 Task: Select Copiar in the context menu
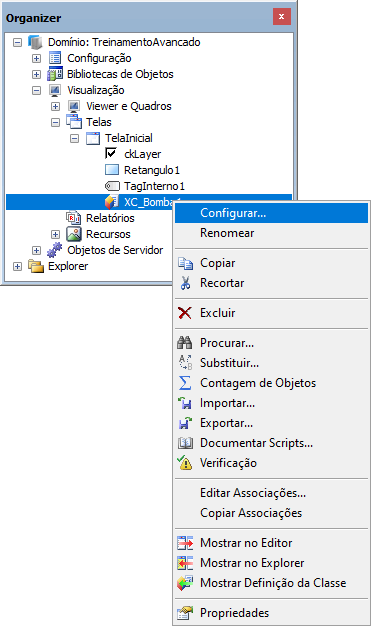(x=272, y=263)
